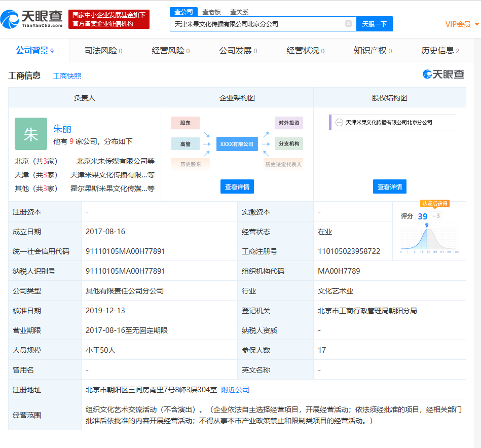Screen dimensions: 481x448
Task: Click the registered address 北京市朝阳区三间房南里7号8幢3层304室
Action: pyautogui.click(x=151, y=389)
